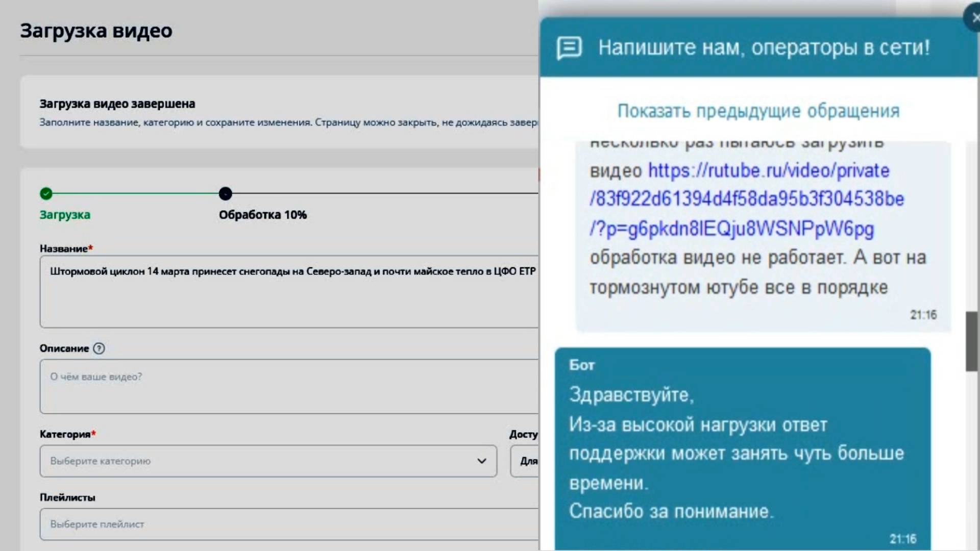Click the help question mark beside Описание
Viewport: 980px width, 551px height.
[100, 348]
